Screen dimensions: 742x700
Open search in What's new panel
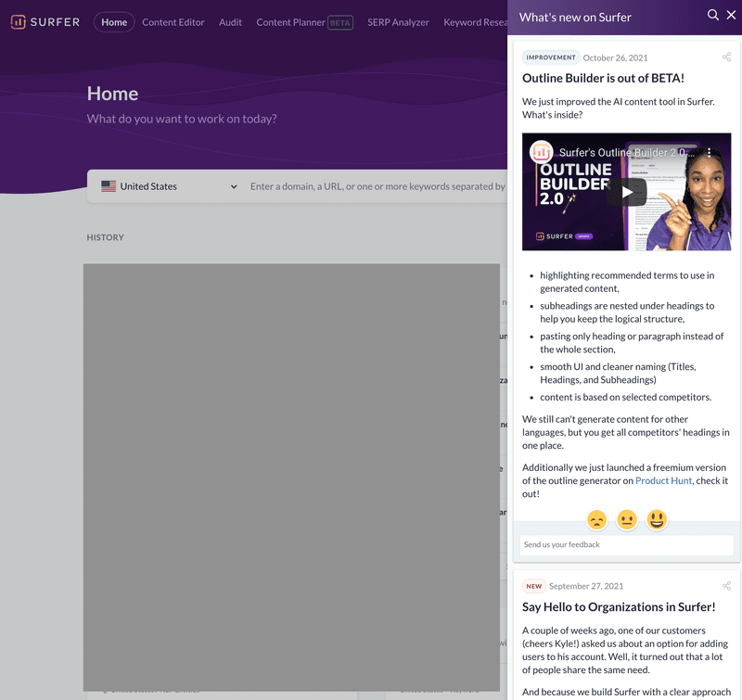click(x=712, y=15)
